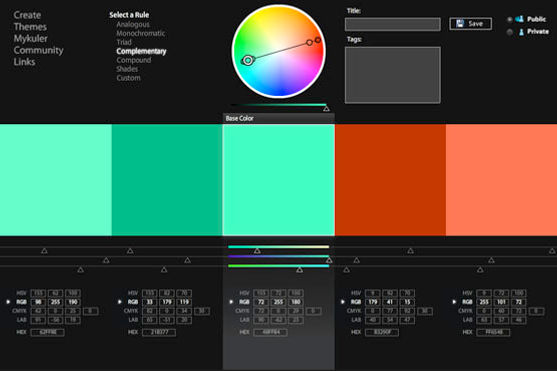Viewport: 557px width, 371px height.
Task: Select the dark green color swatch
Action: [167, 180]
